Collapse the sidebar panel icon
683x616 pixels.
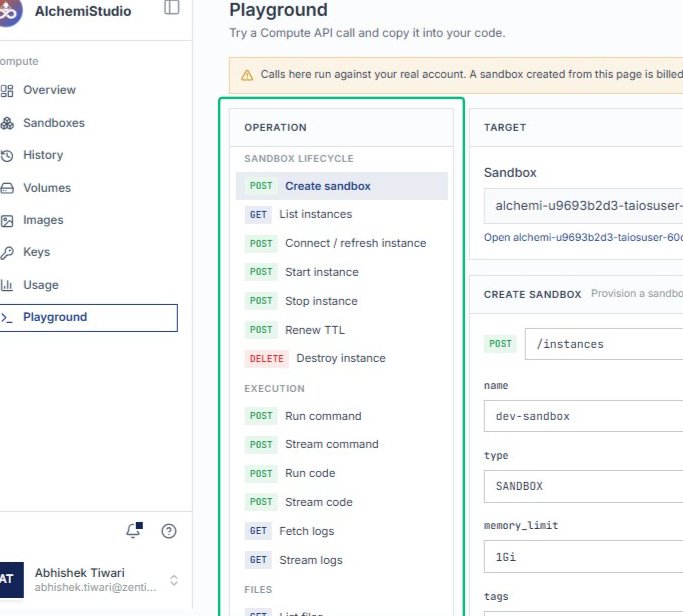tap(172, 7)
